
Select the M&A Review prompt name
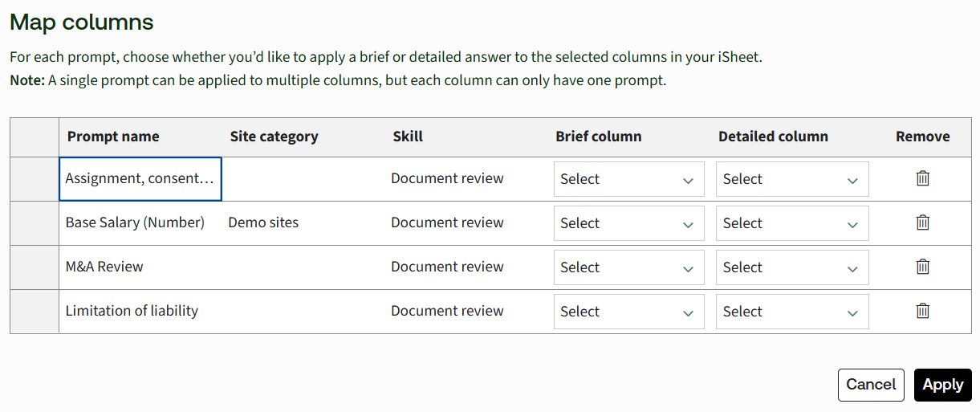(x=104, y=267)
